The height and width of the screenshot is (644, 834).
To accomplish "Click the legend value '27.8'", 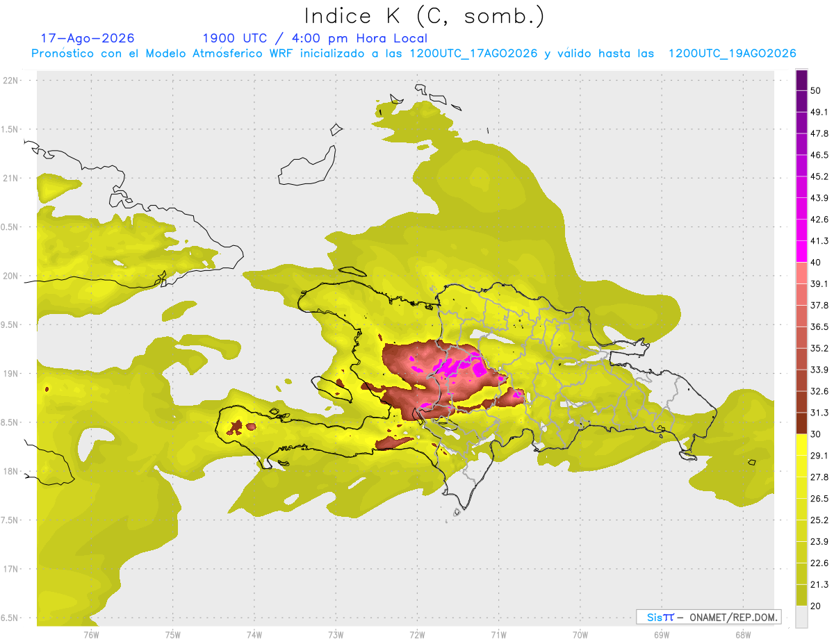I will (x=819, y=477).
